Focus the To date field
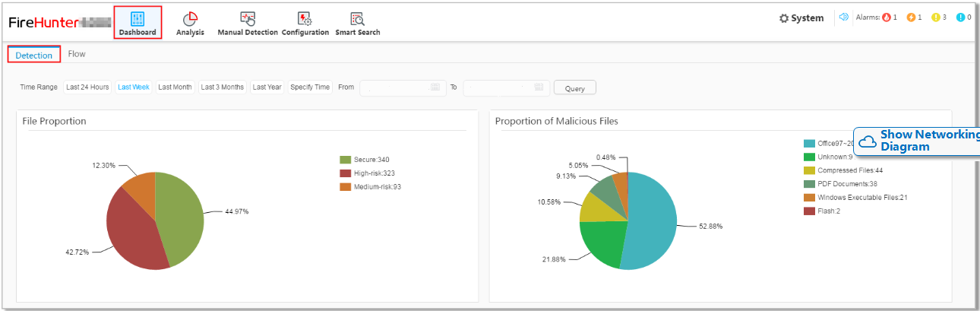 [506, 87]
